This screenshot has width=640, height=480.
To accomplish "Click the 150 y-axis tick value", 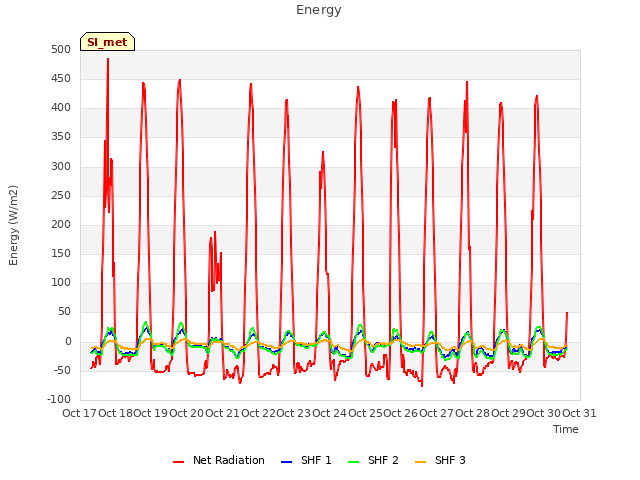I will [61, 253].
